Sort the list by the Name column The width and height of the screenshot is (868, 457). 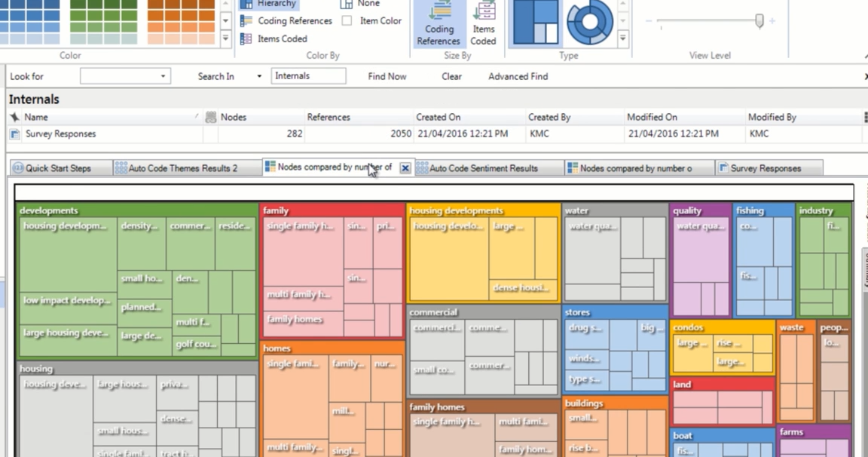(x=111, y=117)
